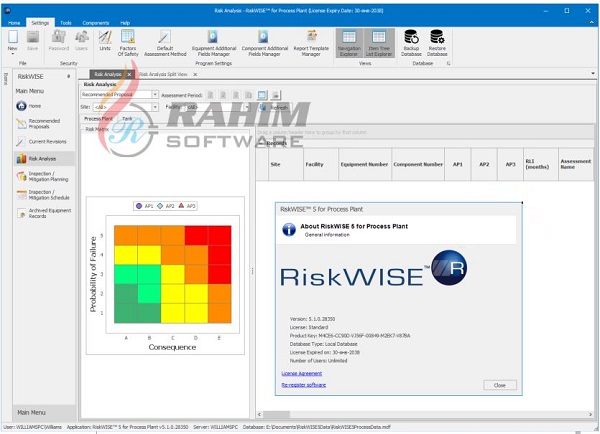Click the splitter handle between matrix and grid
The image size is (600, 434).
(x=253, y=271)
